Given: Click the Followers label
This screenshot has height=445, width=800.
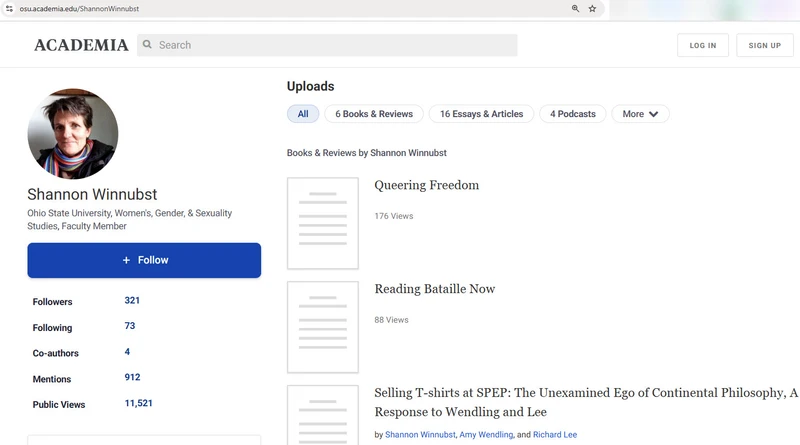Looking at the screenshot, I should point(53,302).
